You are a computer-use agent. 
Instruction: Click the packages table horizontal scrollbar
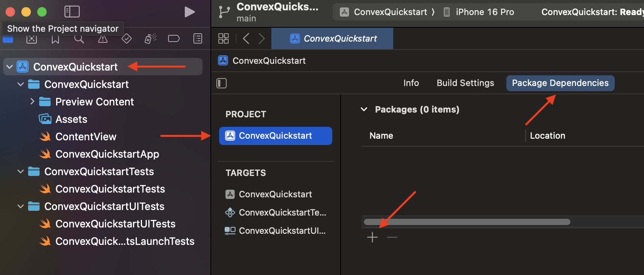tap(467, 222)
